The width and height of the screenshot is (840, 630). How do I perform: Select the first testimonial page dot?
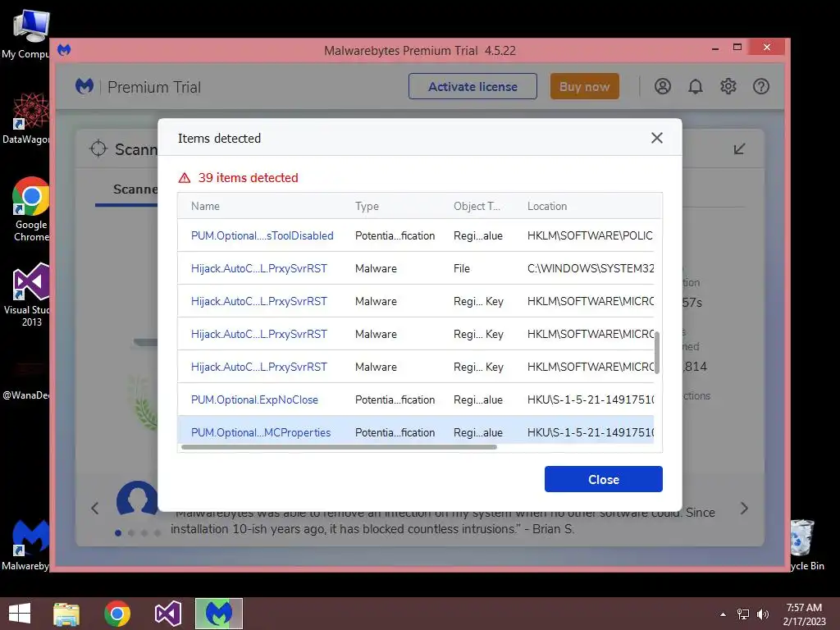118,533
